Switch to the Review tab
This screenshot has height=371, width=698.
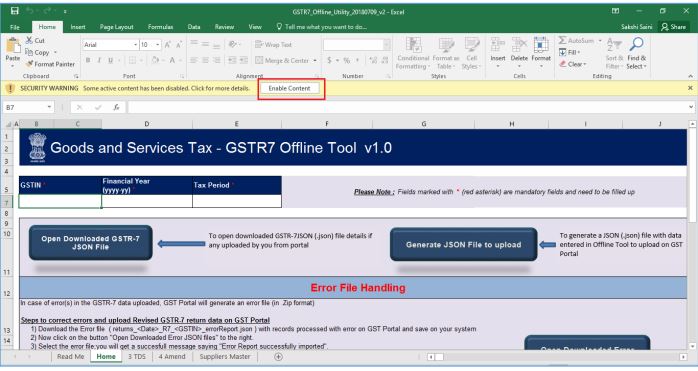pos(224,27)
